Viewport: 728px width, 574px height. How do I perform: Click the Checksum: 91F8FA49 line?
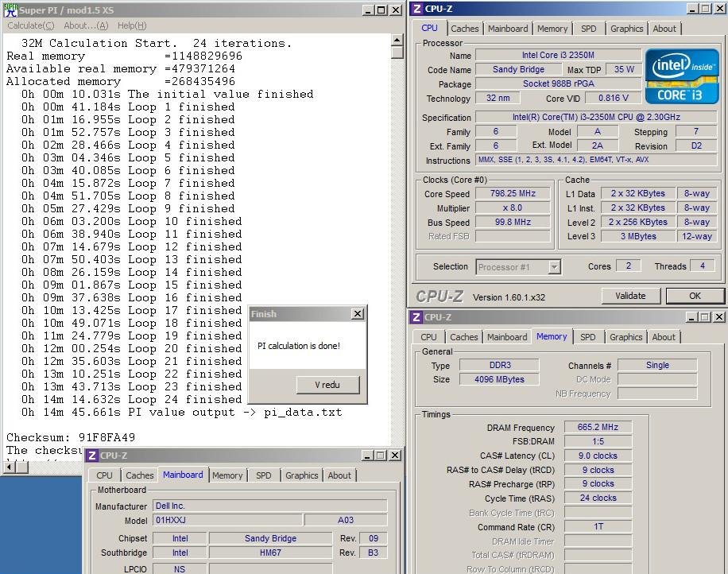71,437
